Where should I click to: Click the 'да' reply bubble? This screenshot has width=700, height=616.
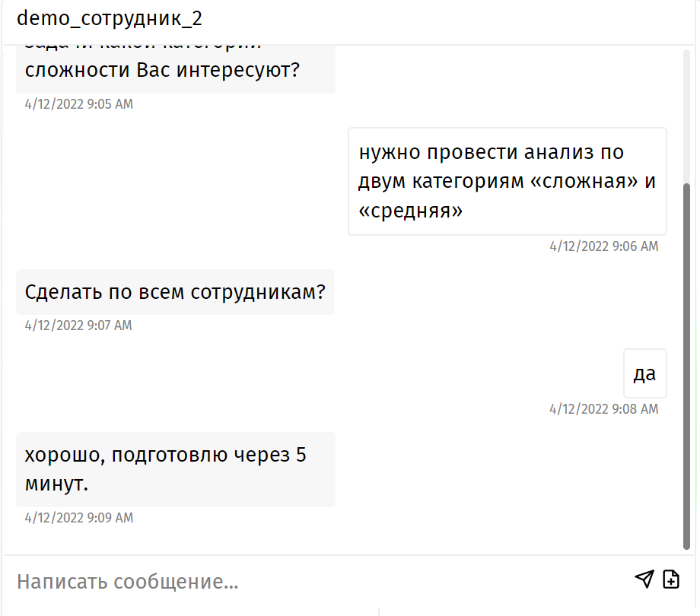click(x=645, y=373)
